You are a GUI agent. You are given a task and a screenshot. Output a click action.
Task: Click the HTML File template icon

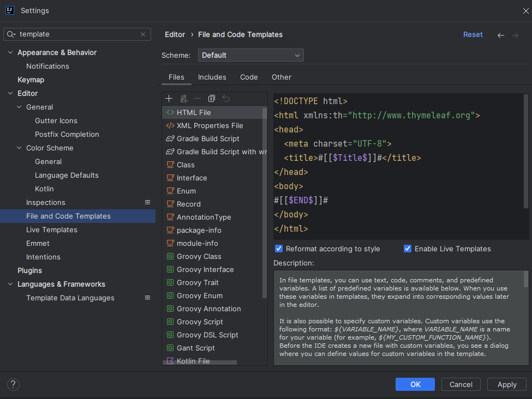click(170, 112)
